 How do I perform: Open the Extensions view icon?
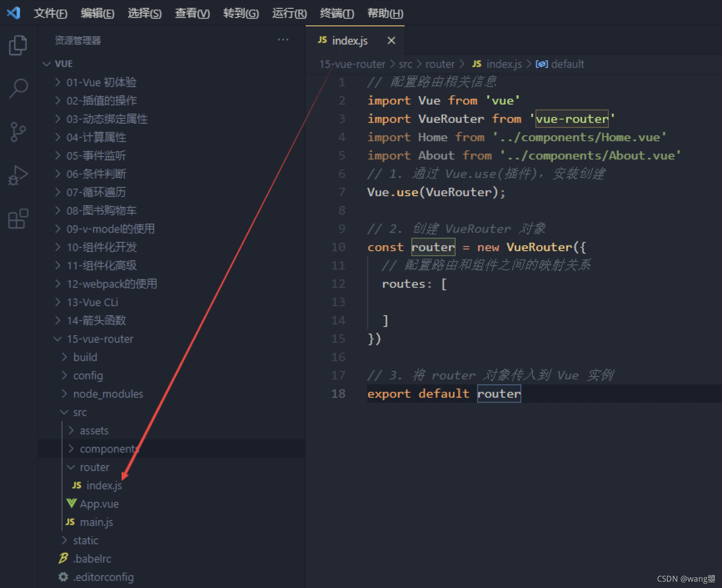(18, 219)
